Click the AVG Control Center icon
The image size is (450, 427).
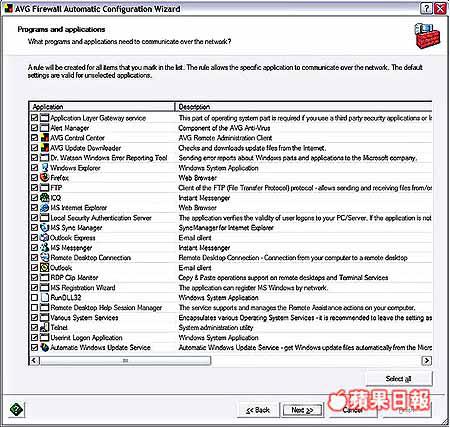tap(44, 138)
